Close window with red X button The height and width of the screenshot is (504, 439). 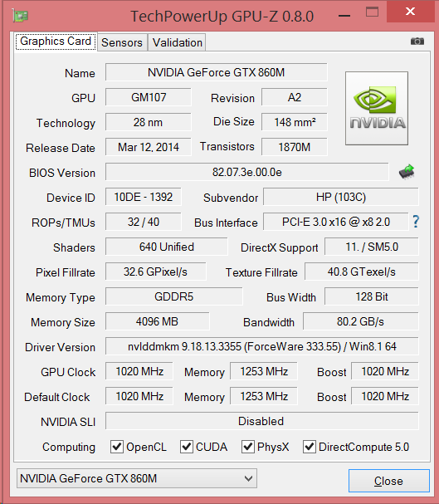click(x=411, y=12)
